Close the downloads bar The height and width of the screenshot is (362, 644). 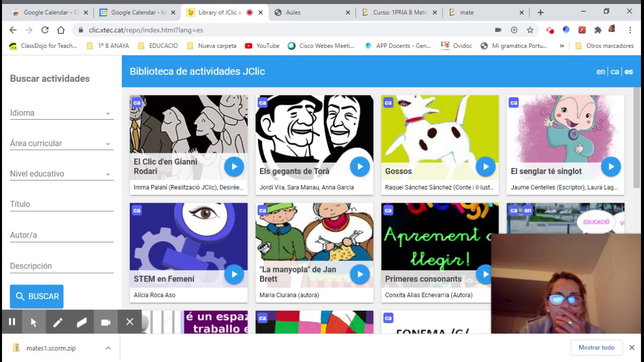click(x=632, y=347)
